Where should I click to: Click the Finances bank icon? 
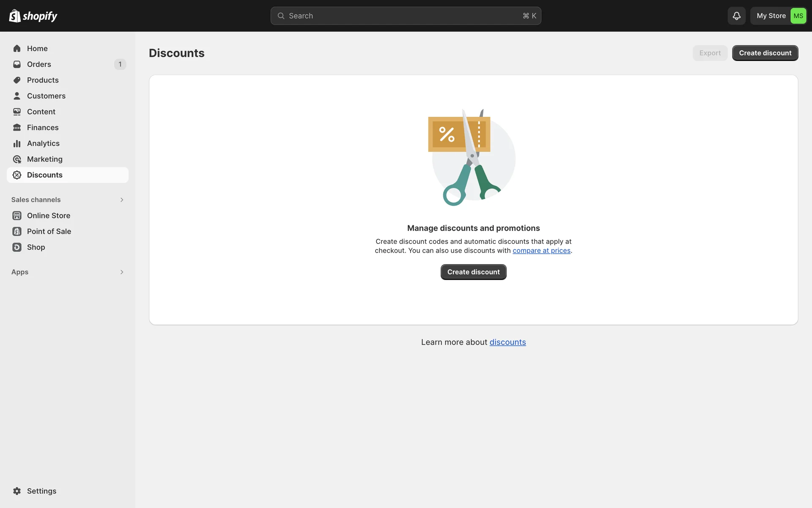(17, 127)
